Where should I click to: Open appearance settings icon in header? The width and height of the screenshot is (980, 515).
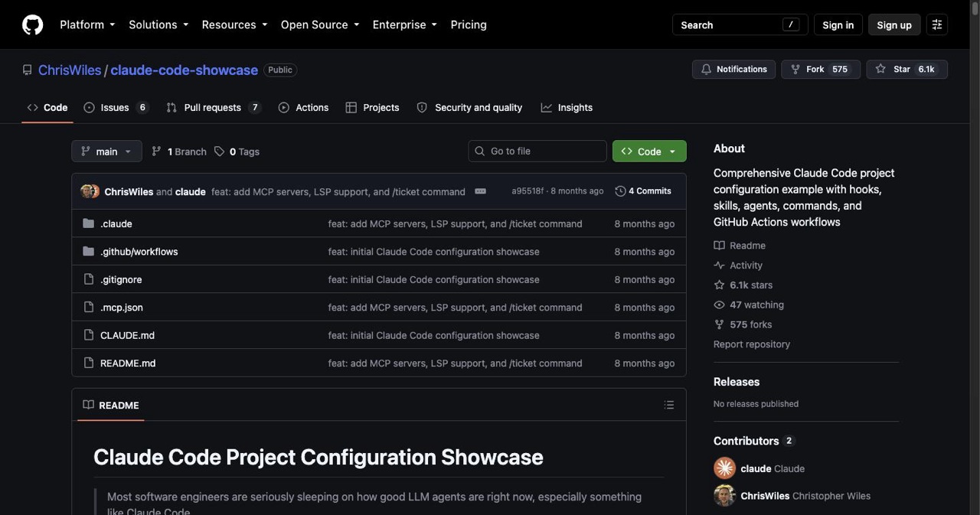pyautogui.click(x=937, y=24)
